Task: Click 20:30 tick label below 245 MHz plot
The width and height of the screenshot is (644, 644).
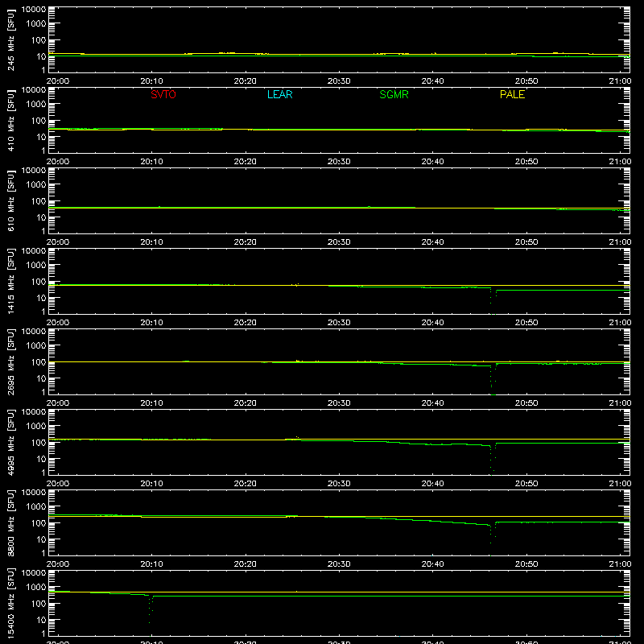Action: [x=339, y=81]
